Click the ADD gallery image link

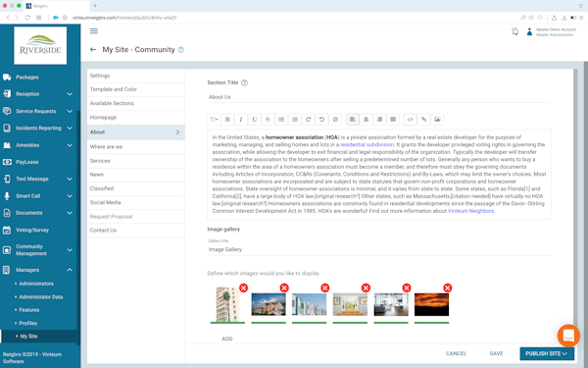click(227, 339)
